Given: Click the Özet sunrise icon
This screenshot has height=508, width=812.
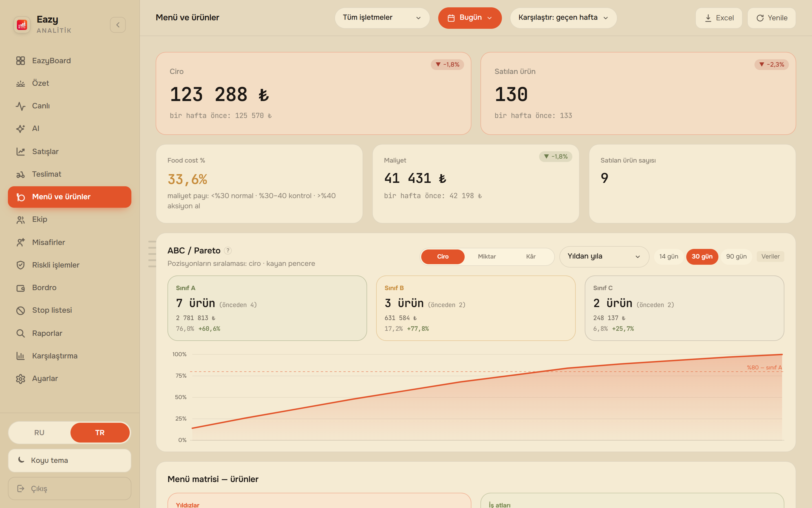Looking at the screenshot, I should (x=21, y=83).
